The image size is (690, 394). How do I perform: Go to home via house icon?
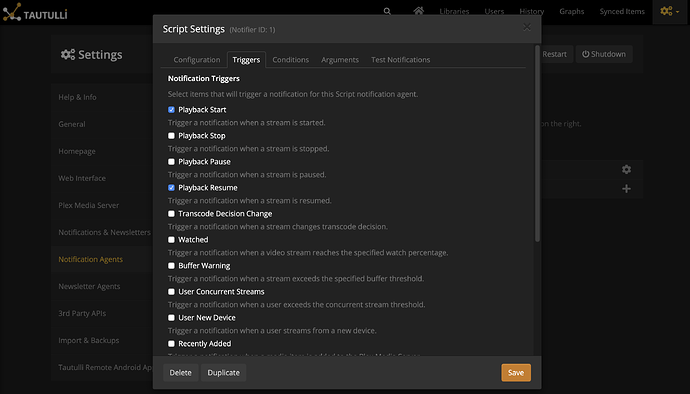coord(418,11)
